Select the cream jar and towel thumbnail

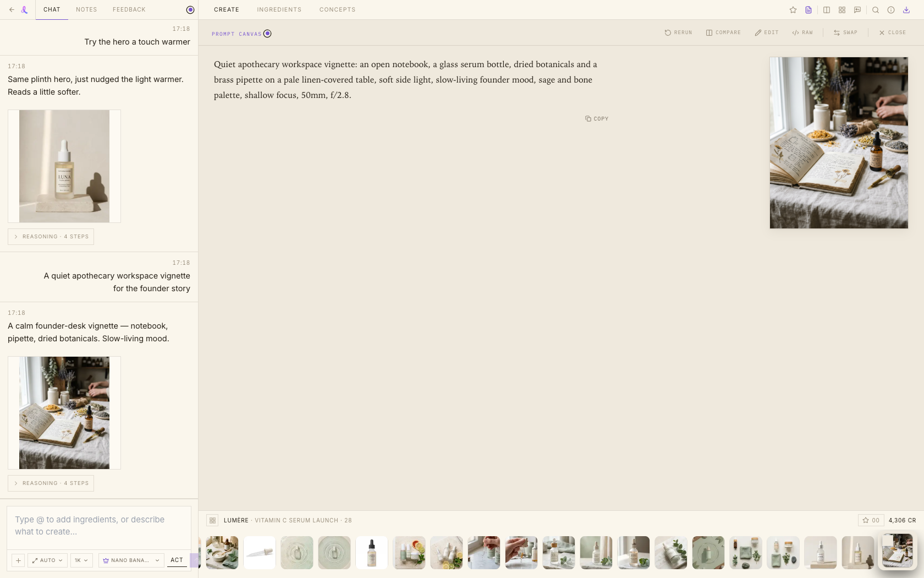click(222, 553)
